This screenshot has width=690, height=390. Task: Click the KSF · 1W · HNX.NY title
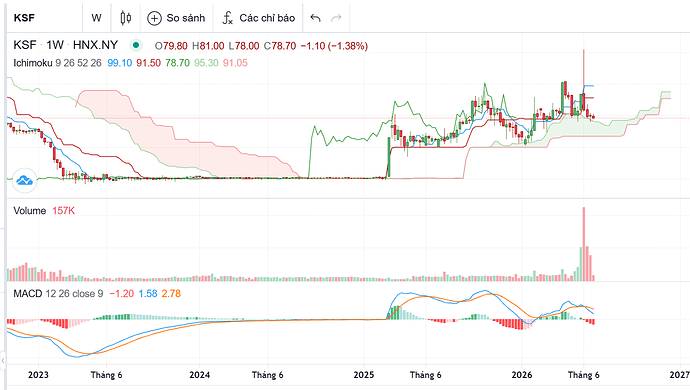pyautogui.click(x=66, y=45)
